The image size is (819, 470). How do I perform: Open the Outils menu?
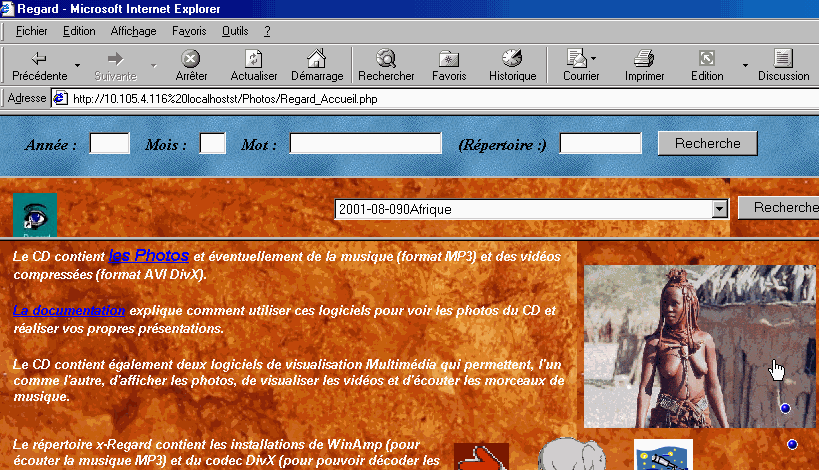[235, 31]
